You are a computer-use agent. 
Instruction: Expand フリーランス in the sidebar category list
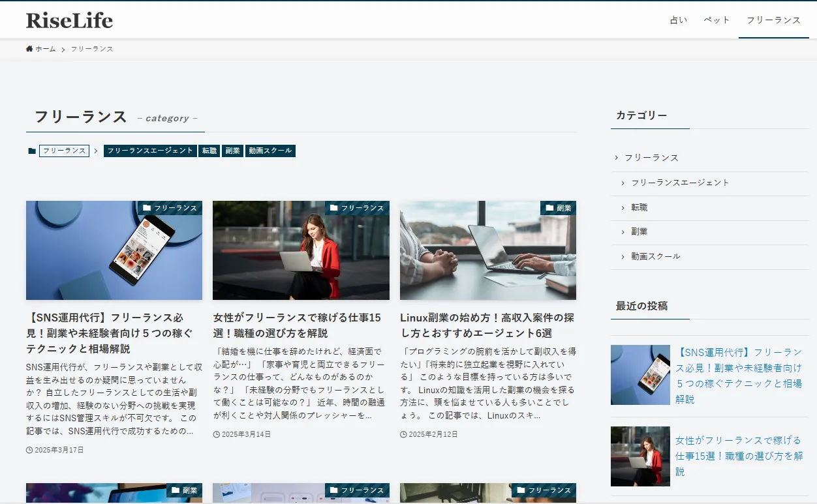651,158
